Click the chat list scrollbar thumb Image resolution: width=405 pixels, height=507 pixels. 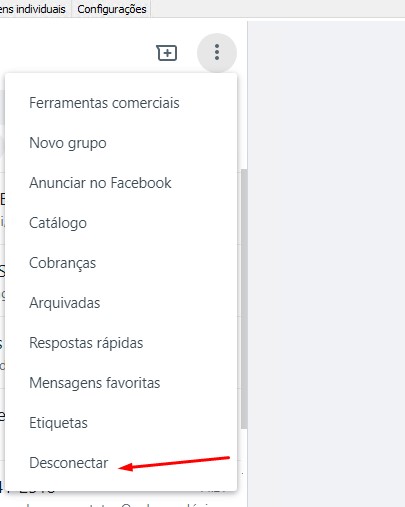click(244, 299)
